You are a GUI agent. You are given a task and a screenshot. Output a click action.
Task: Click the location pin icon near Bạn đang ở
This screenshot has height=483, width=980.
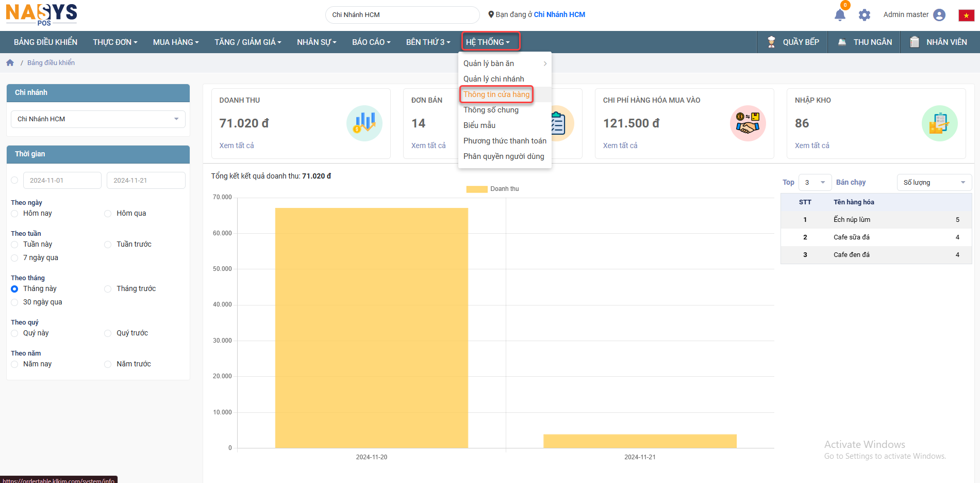[x=491, y=14]
